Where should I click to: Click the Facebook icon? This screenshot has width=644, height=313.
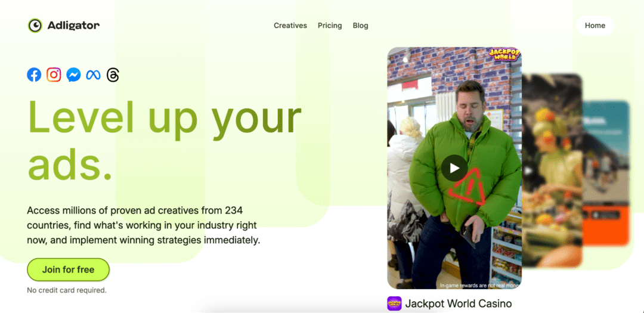(34, 75)
